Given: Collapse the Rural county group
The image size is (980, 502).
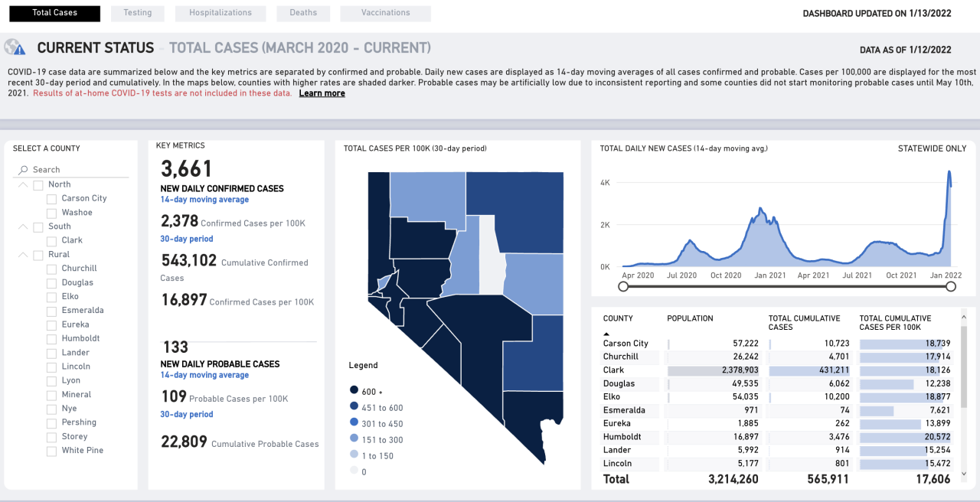Looking at the screenshot, I should 23,254.
